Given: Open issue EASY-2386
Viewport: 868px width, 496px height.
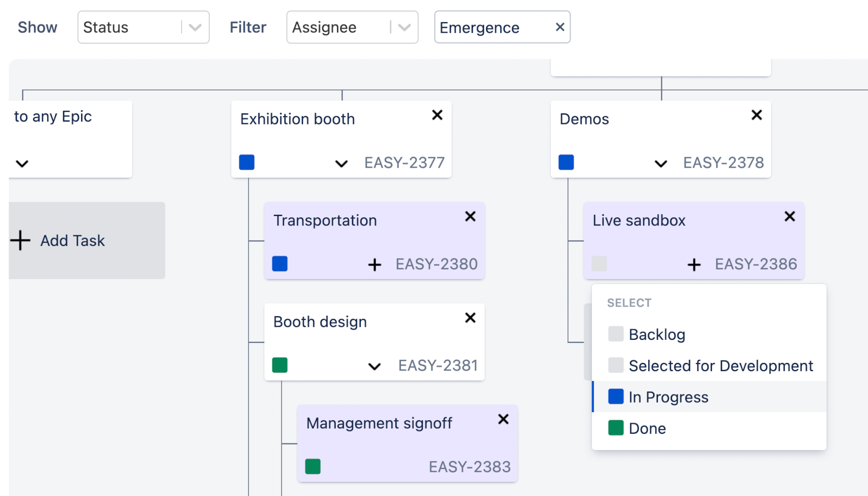Looking at the screenshot, I should point(756,264).
